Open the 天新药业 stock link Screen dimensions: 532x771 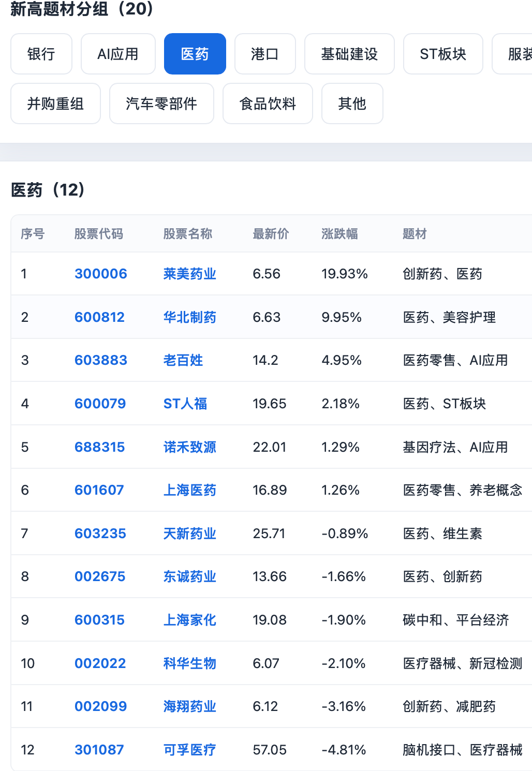[x=190, y=533]
